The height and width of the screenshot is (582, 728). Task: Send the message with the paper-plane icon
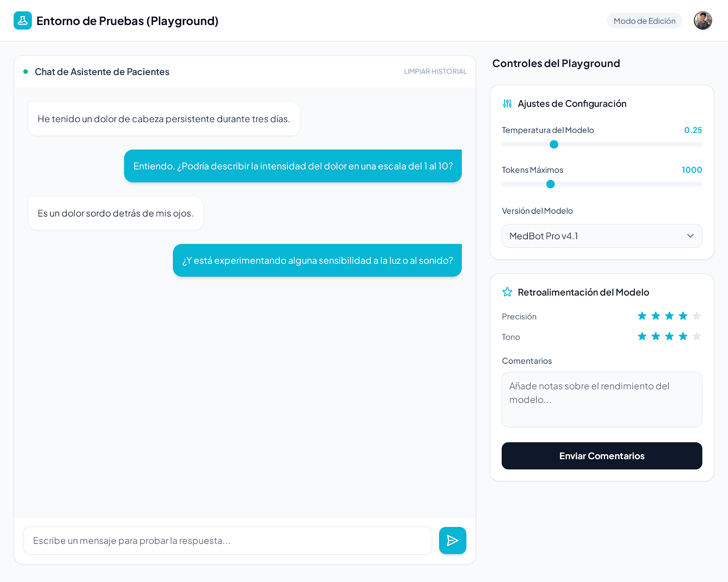coord(452,540)
